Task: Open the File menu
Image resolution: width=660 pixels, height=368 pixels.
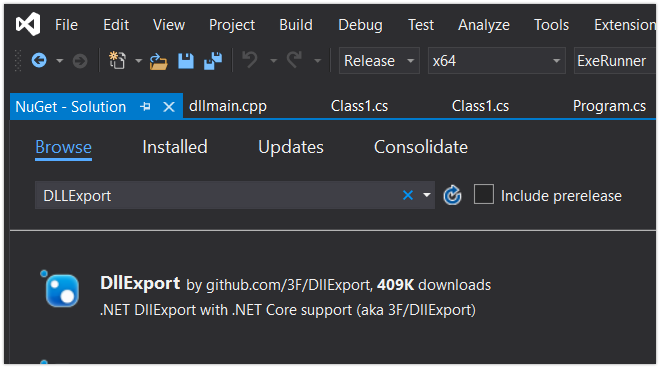Action: (x=67, y=25)
